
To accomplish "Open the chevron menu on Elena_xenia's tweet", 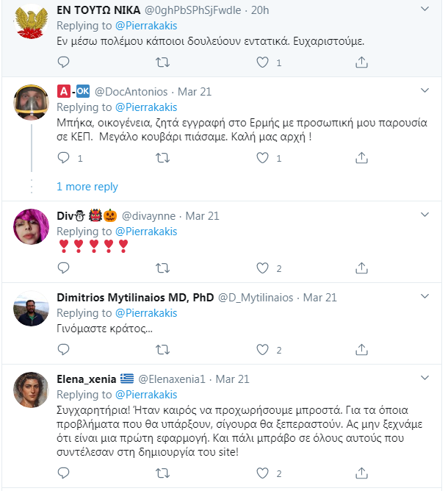I will tap(424, 378).
